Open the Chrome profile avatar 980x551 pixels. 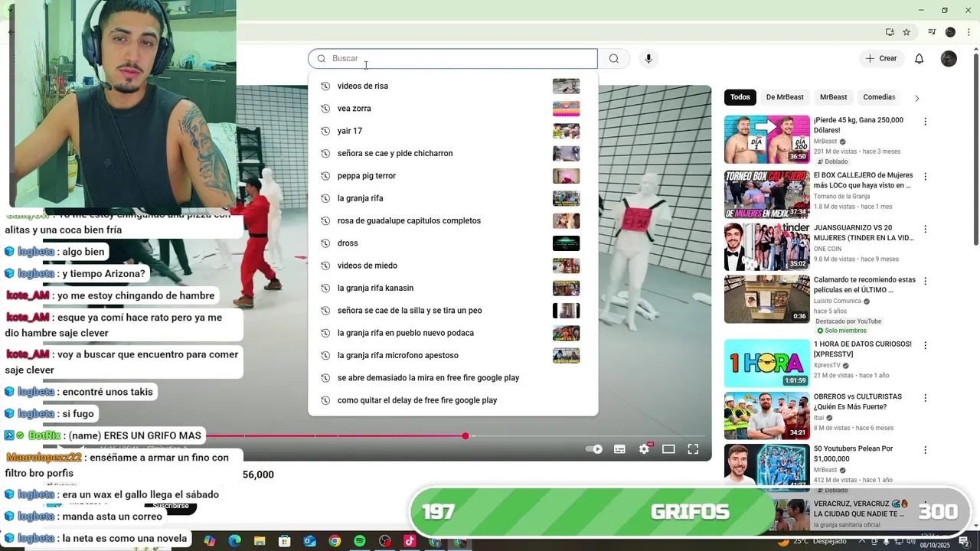(x=950, y=32)
